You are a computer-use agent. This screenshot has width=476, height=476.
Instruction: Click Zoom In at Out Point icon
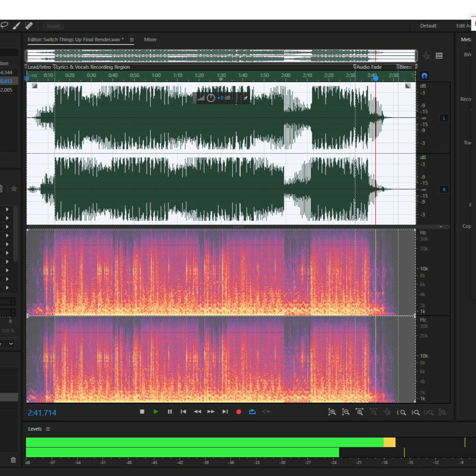[415, 412]
